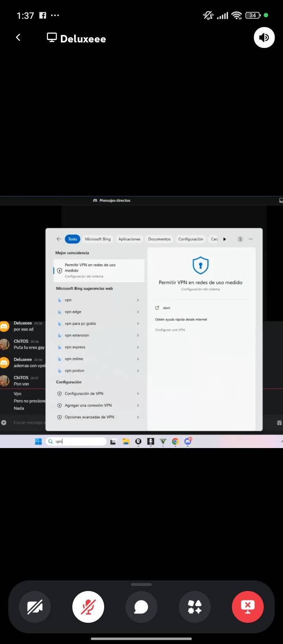Click the Abrir link in preview pane

[x=166, y=308]
